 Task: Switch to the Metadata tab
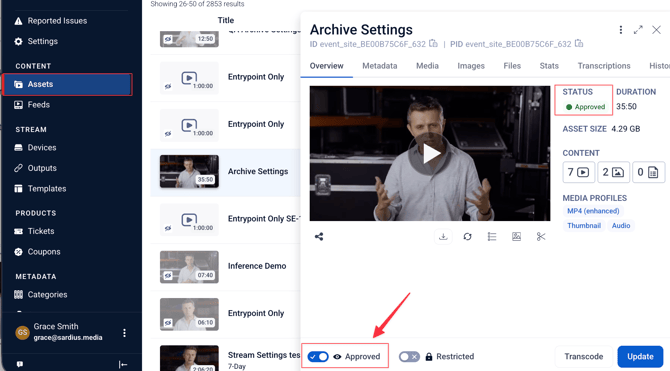pyautogui.click(x=380, y=66)
